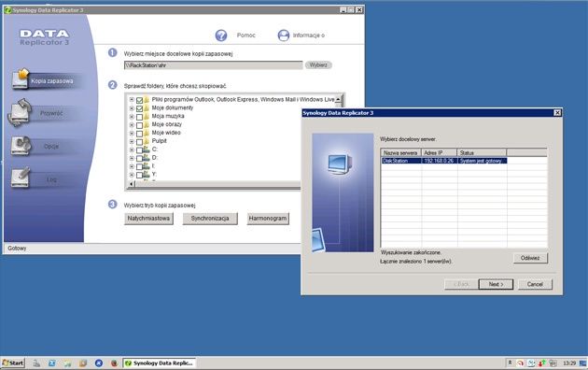Check the Moja muzyka checkbox
Screen dimensions: 588x370
click(x=139, y=117)
